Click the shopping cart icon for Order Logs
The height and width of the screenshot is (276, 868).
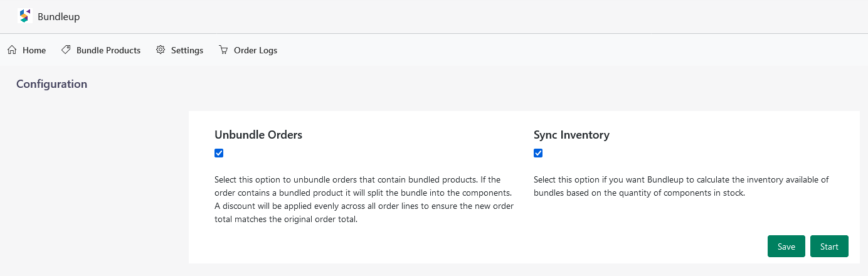[x=223, y=50]
